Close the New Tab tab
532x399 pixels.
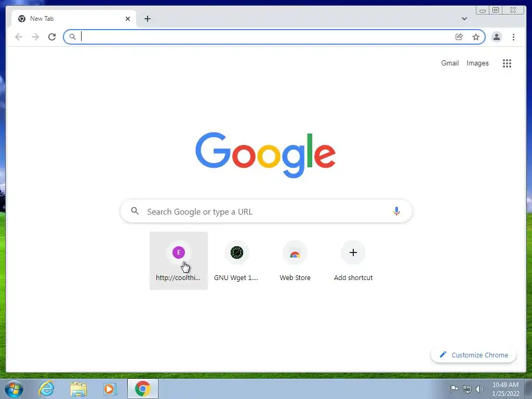pyautogui.click(x=128, y=19)
